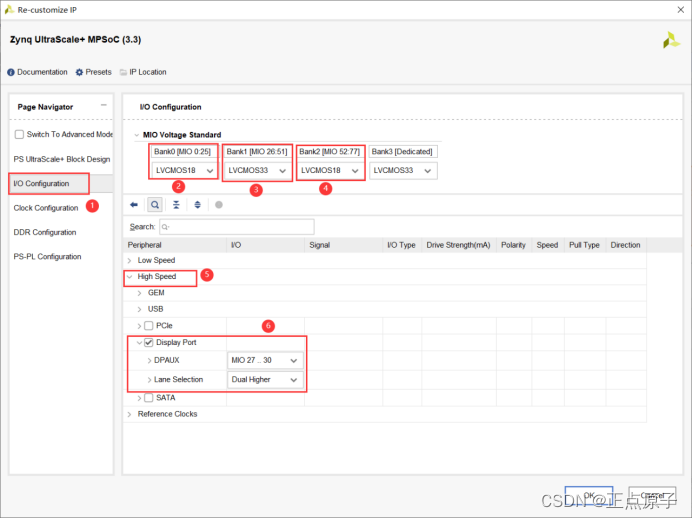Open Clock Configuration page

46,208
